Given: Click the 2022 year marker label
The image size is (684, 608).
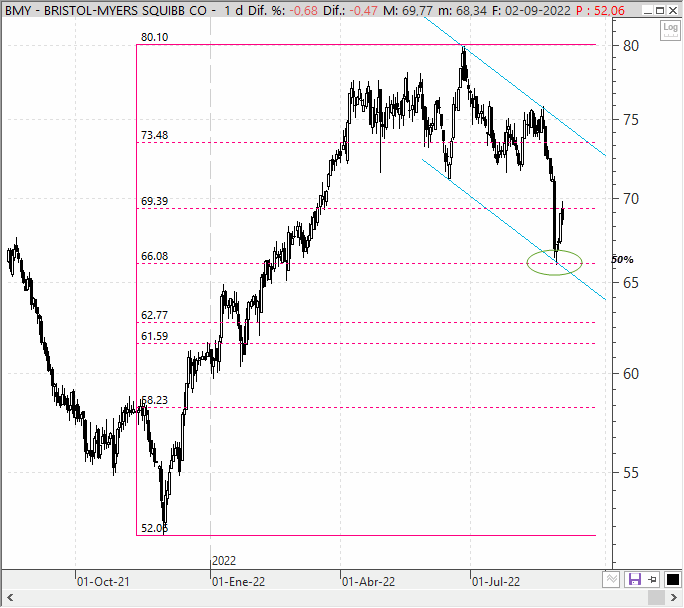Looking at the screenshot, I should [224, 561].
